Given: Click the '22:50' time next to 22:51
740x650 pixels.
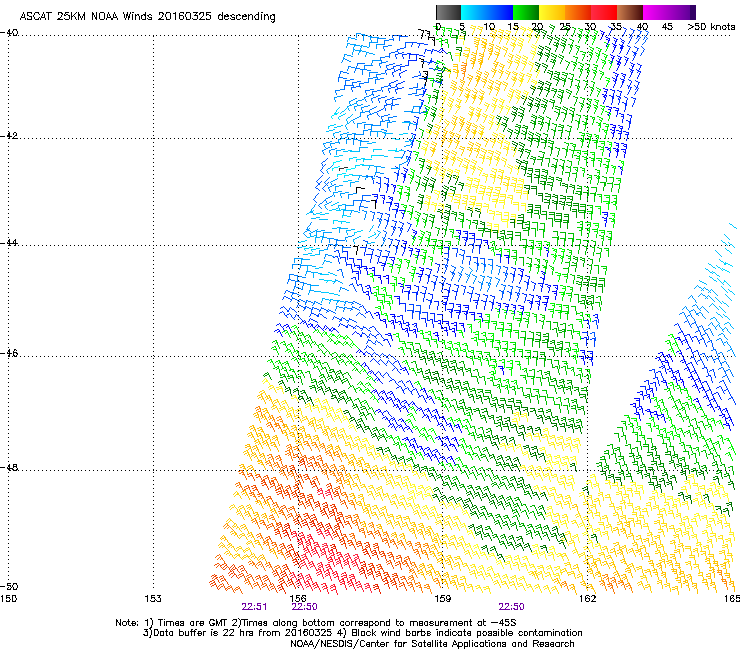Looking at the screenshot, I should (x=304, y=607).
